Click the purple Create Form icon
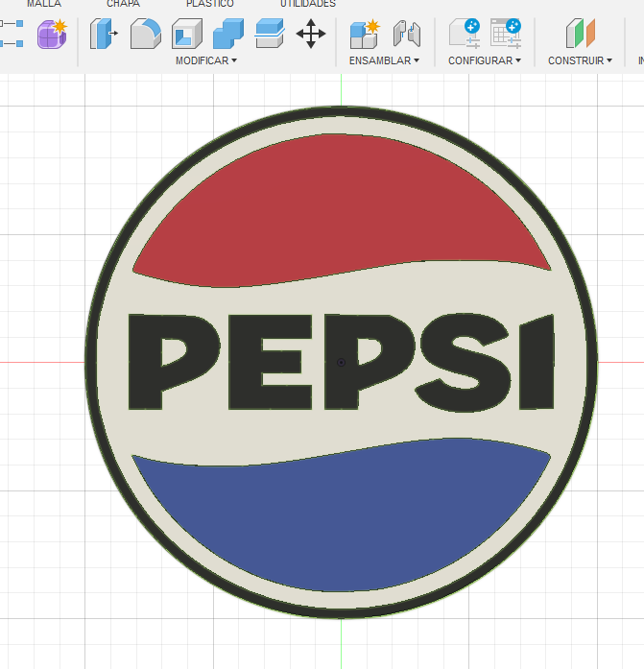This screenshot has height=669, width=644. pos(52,34)
